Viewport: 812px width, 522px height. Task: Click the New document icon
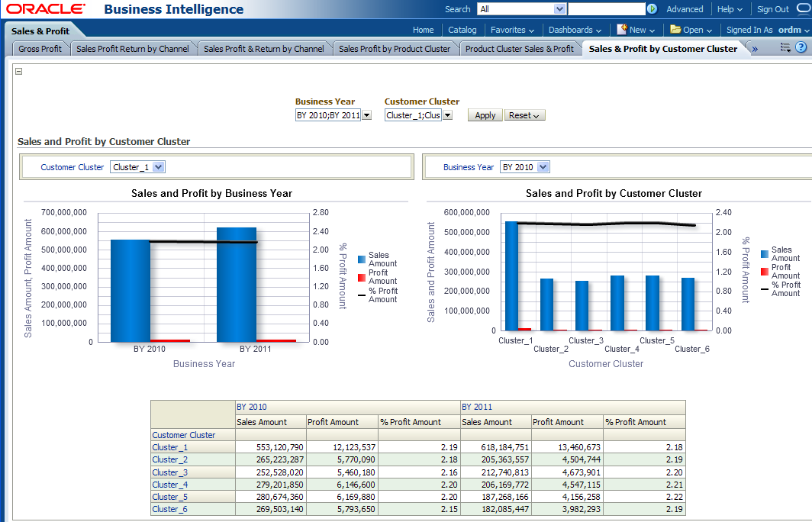pos(622,29)
